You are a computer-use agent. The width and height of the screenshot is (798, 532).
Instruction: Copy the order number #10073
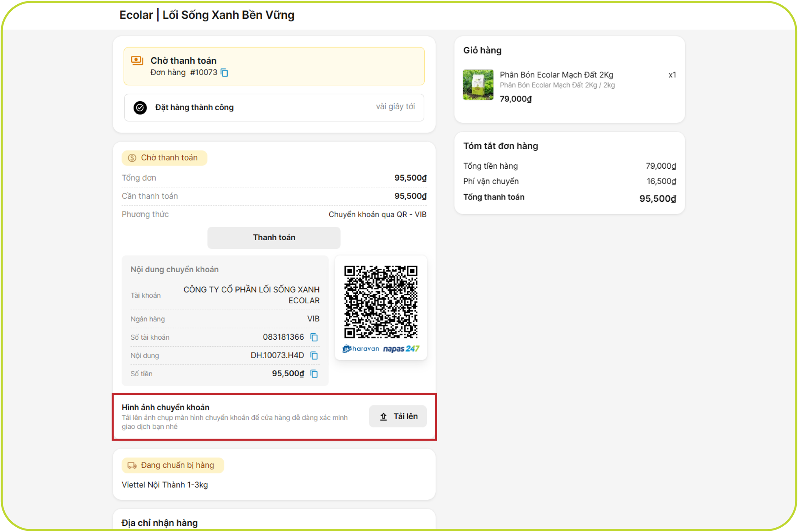coord(224,73)
